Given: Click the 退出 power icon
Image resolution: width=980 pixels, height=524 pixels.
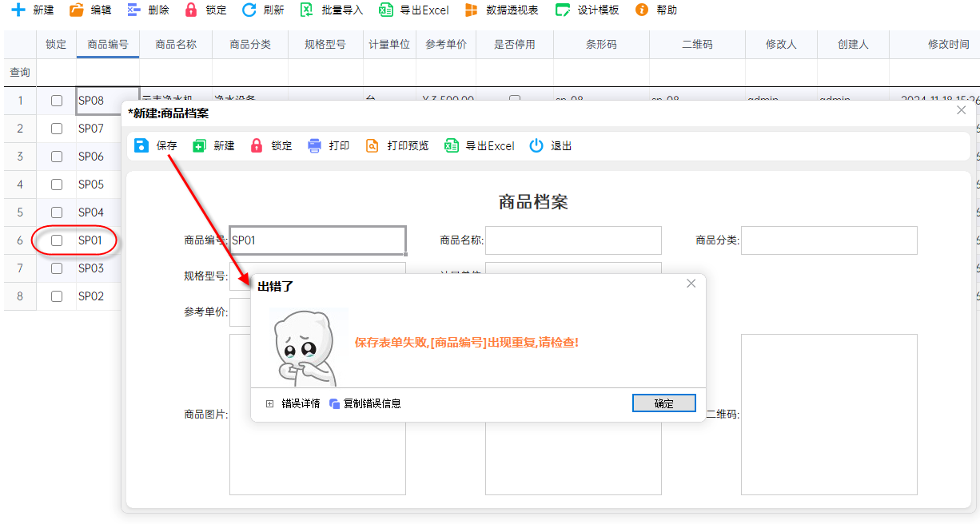Looking at the screenshot, I should 536,145.
